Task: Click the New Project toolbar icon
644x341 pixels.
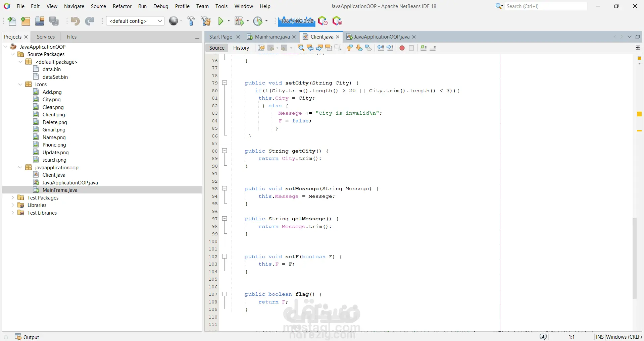Action: tap(26, 21)
